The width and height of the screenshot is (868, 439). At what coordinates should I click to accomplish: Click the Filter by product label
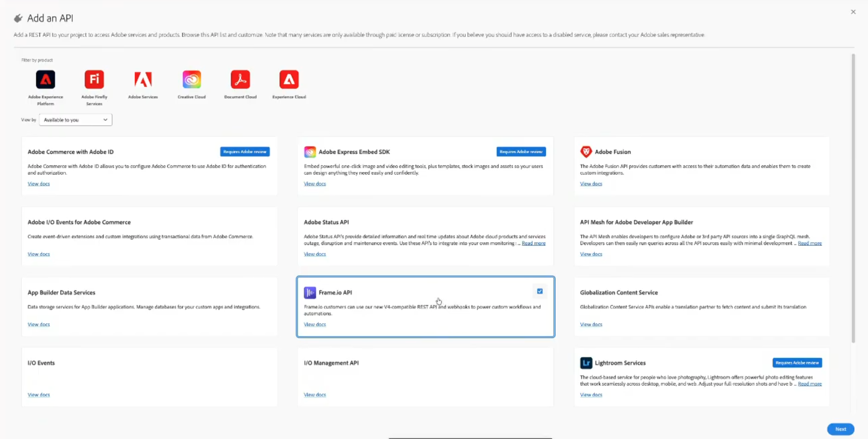[37, 60]
